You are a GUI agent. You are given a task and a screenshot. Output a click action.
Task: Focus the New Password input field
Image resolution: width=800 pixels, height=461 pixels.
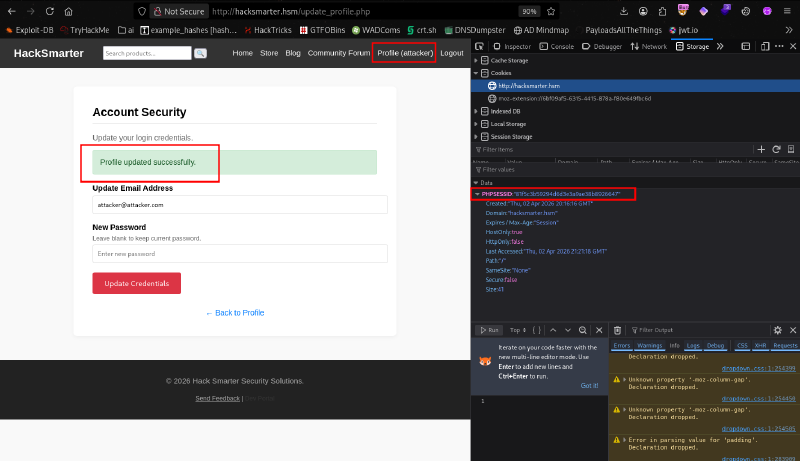click(x=240, y=253)
